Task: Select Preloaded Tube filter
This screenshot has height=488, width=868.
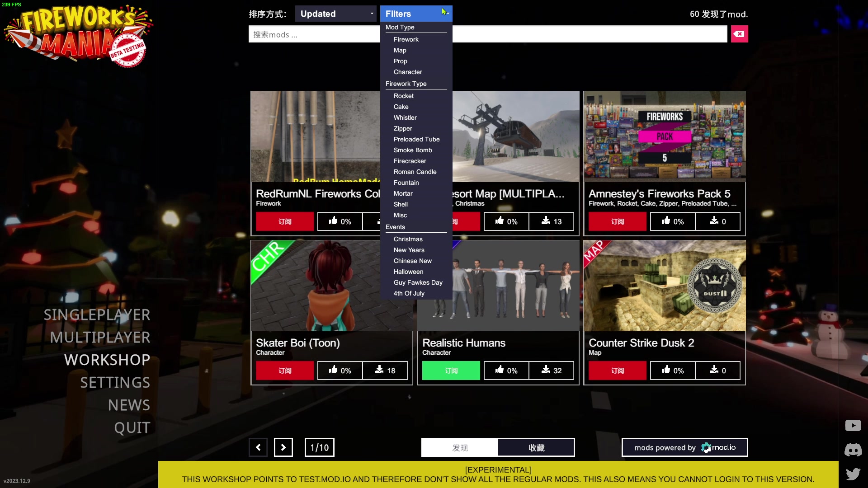Action: point(416,139)
